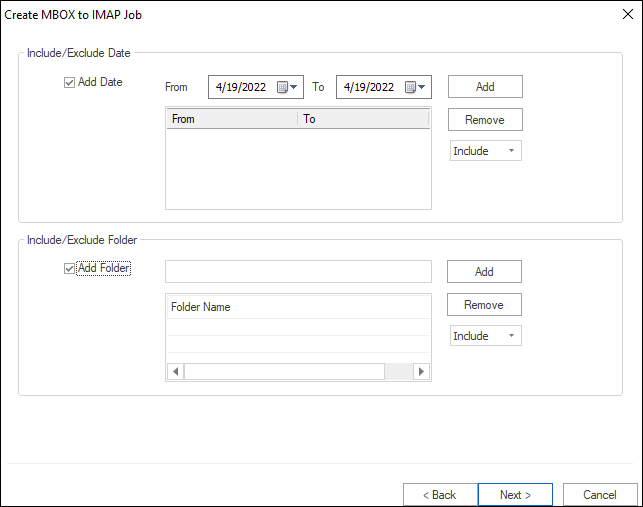Screen dimensions: 643x507
Task: Focus the folder name input field
Action: click(x=298, y=272)
